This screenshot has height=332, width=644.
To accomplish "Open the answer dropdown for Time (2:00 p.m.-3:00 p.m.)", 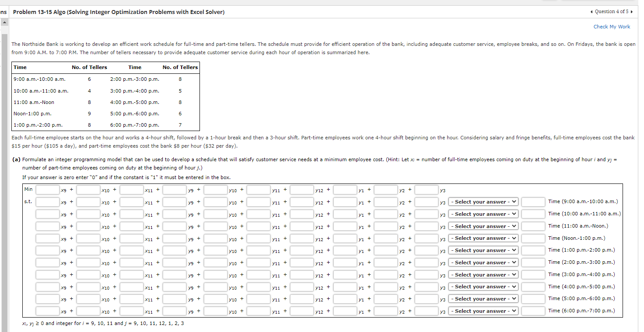I will pos(483,262).
